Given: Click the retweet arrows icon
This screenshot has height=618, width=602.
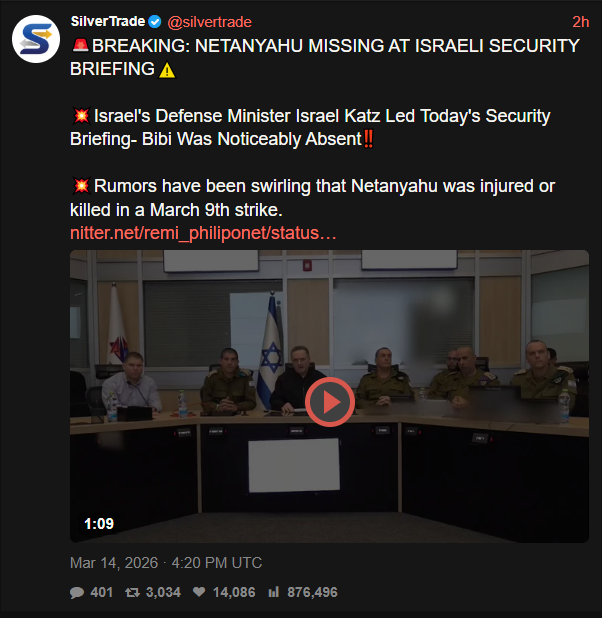Looking at the screenshot, I should [132, 592].
